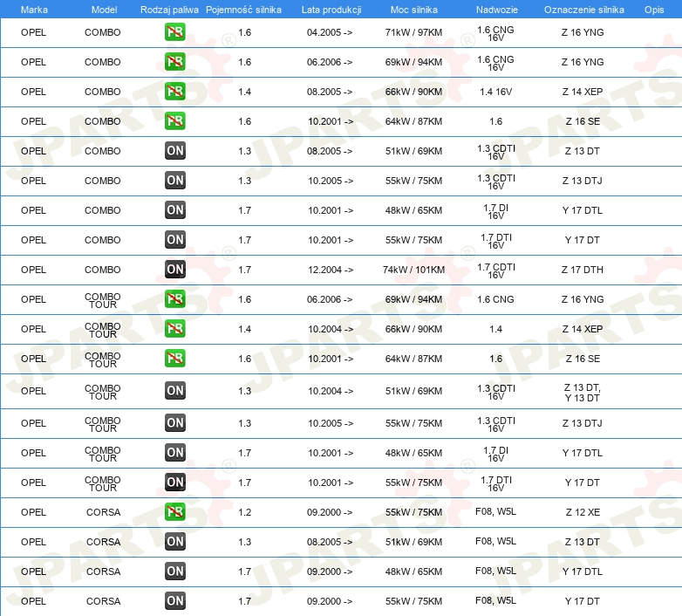Select 'Y 17 DTL' in the CORSA row
The width and height of the screenshot is (682, 616).
click(583, 572)
